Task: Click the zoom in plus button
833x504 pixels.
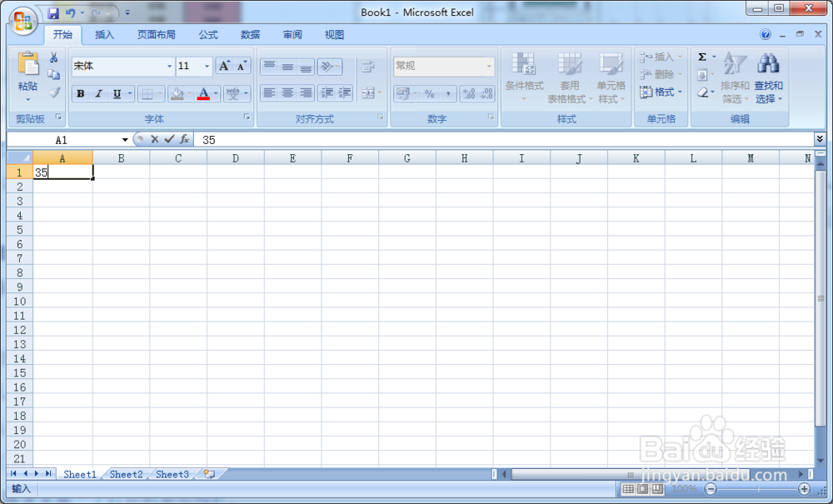Action: [805, 489]
